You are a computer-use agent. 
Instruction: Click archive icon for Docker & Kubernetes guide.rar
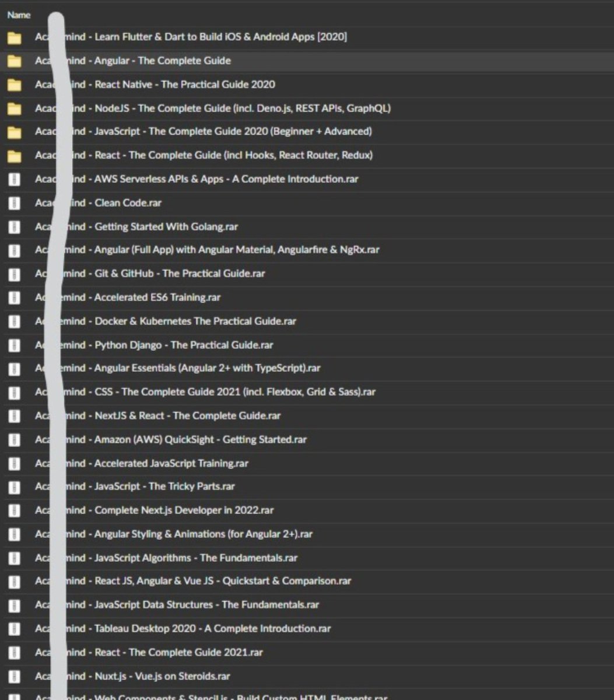(x=15, y=322)
